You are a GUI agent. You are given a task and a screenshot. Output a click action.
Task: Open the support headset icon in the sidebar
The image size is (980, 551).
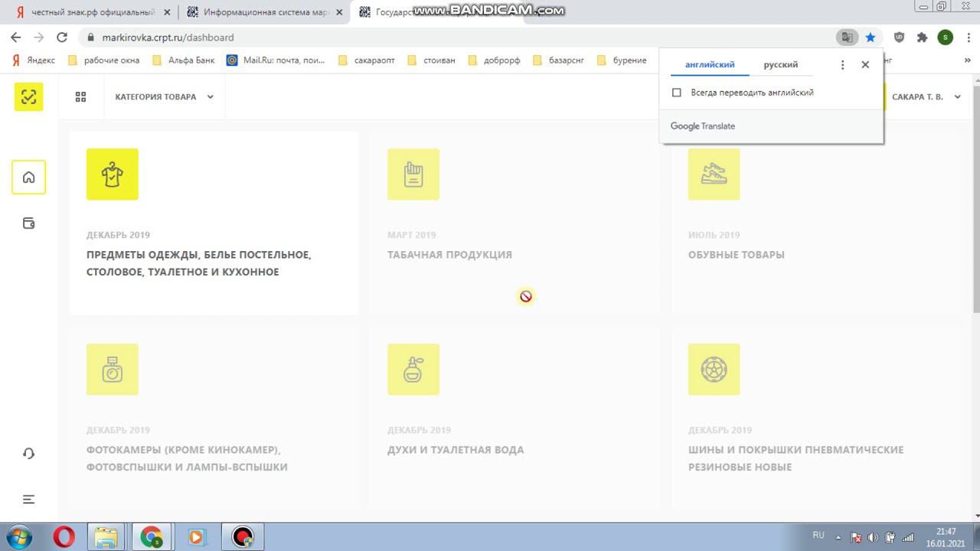[x=28, y=453]
